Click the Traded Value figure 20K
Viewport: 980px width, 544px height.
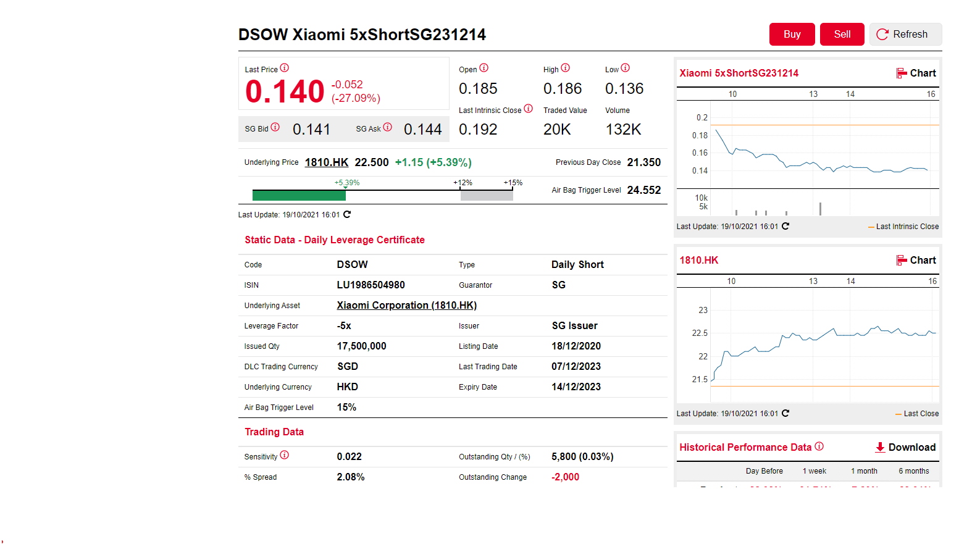[x=557, y=129]
